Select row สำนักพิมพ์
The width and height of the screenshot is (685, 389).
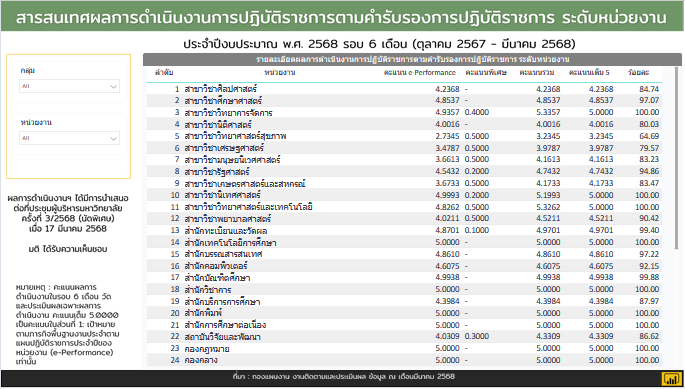[x=404, y=313]
